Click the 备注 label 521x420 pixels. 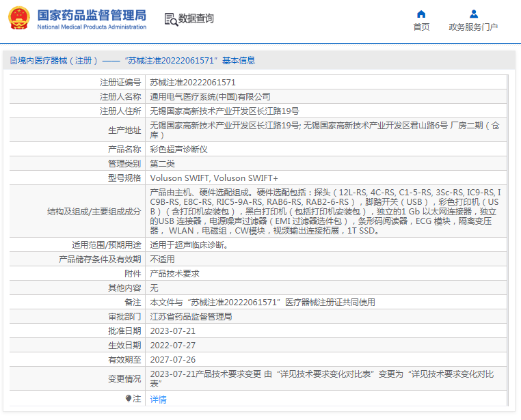click(133, 303)
